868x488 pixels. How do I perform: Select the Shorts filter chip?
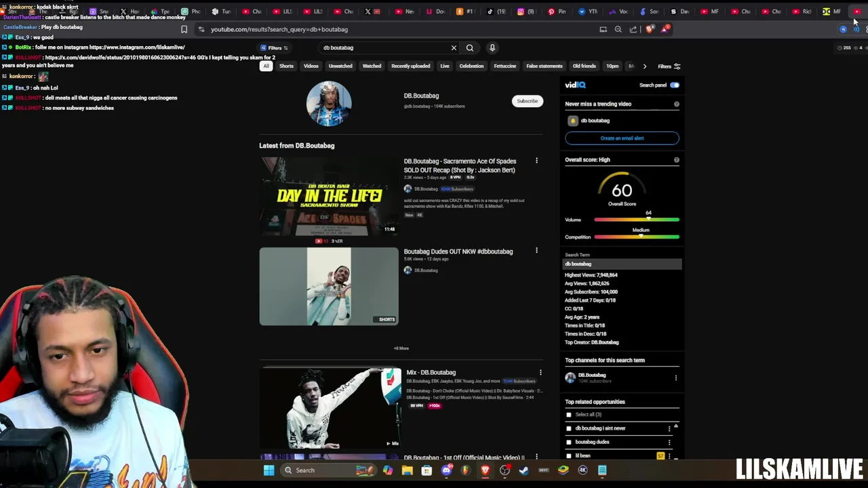click(x=286, y=66)
